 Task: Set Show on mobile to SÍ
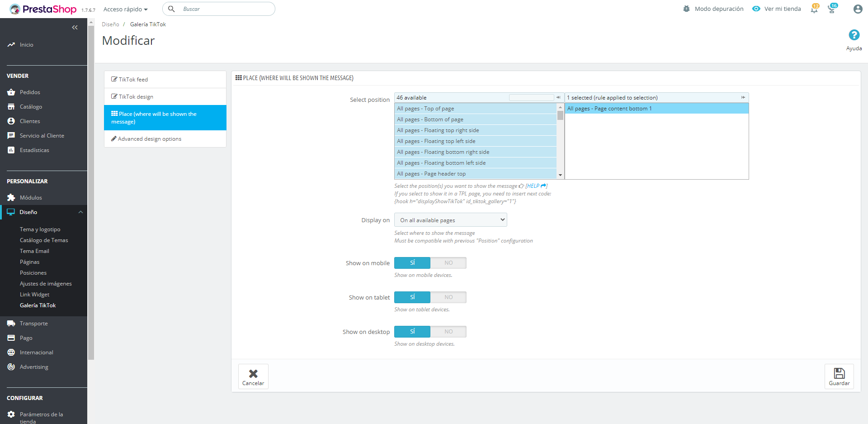tap(412, 263)
